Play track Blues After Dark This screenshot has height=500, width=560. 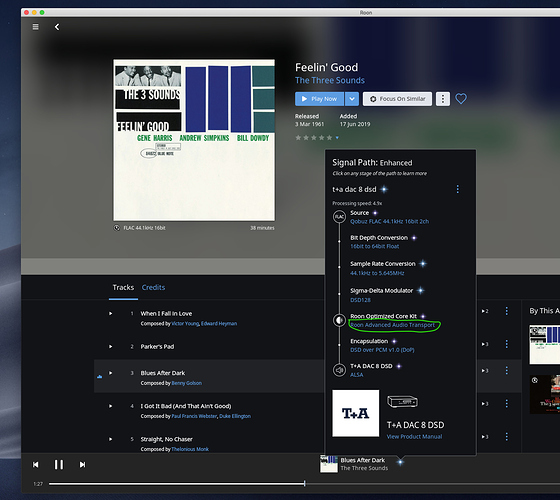(x=111, y=373)
